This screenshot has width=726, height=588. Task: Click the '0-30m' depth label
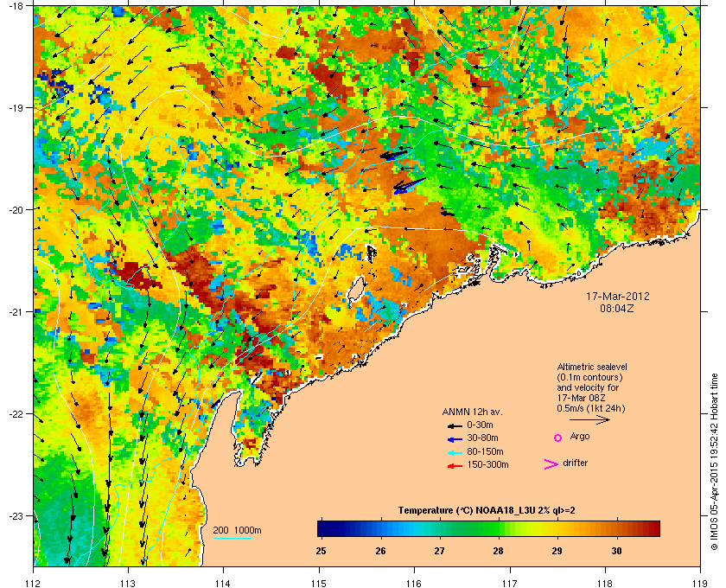480,425
